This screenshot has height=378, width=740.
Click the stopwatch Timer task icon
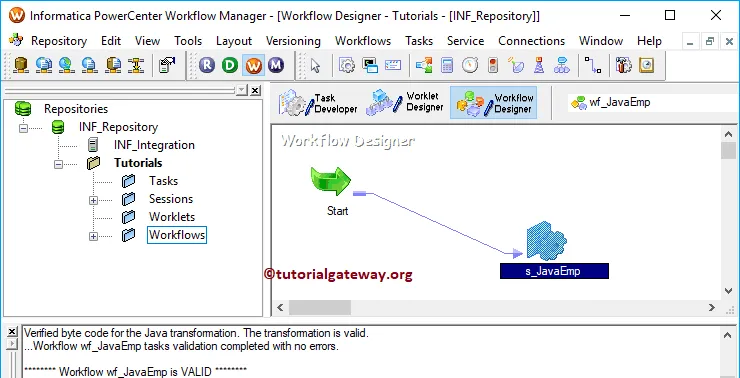pos(470,65)
